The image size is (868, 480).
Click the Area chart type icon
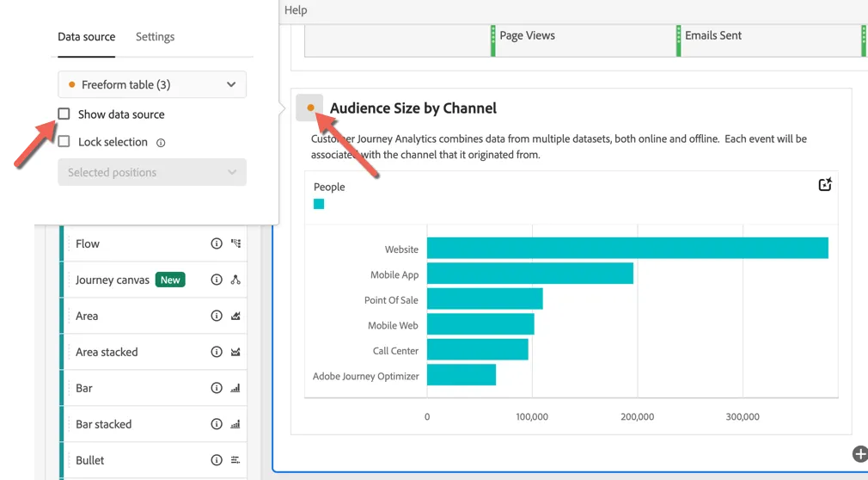235,316
